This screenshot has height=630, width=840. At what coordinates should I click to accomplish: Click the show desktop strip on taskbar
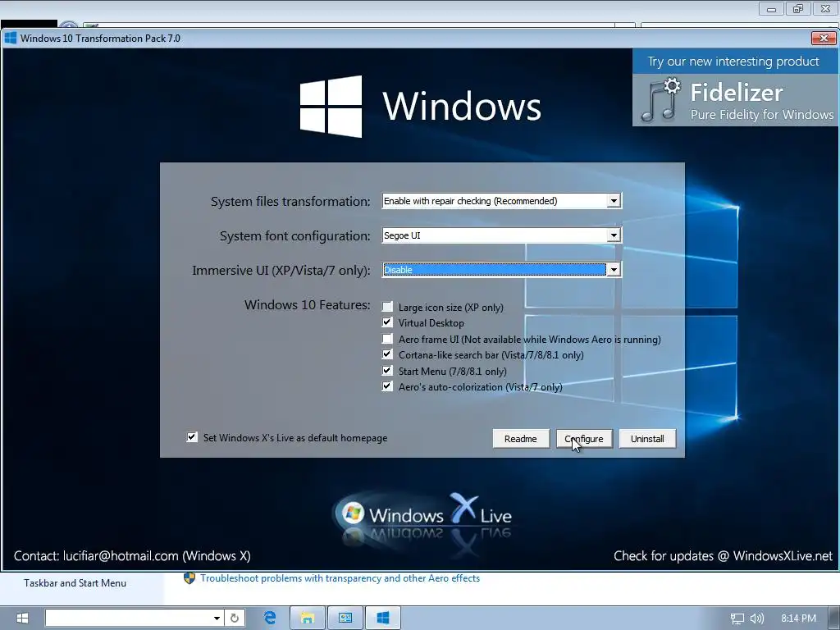(x=834, y=619)
